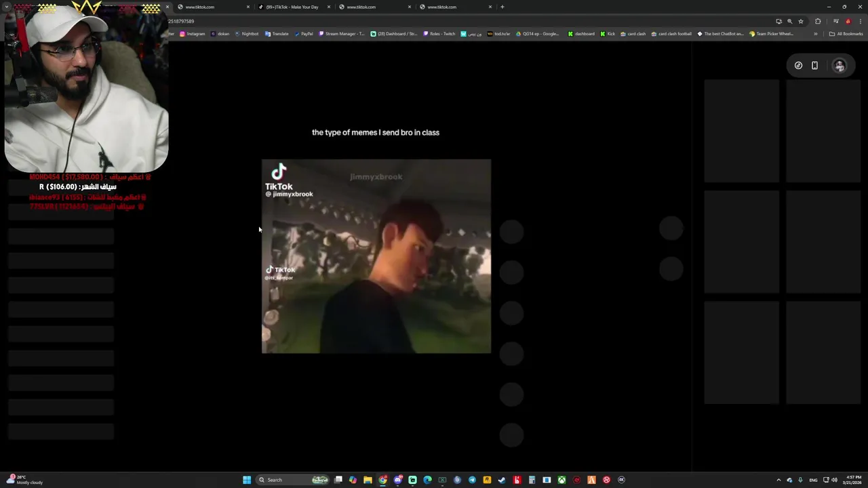Open the Roles - Twitch bookmark
Image resolution: width=868 pixels, height=488 pixels.
tap(439, 34)
